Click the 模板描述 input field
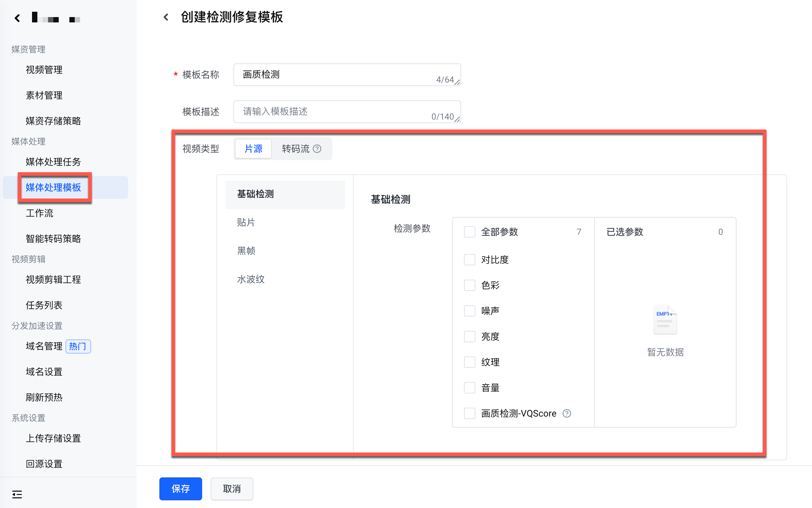 point(347,112)
